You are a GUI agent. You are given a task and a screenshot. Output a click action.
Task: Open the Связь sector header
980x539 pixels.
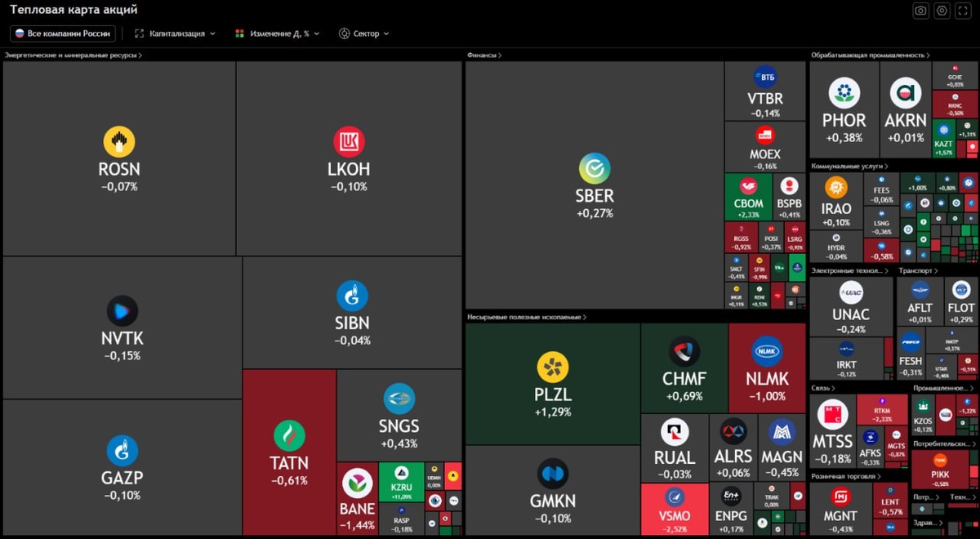coord(823,388)
